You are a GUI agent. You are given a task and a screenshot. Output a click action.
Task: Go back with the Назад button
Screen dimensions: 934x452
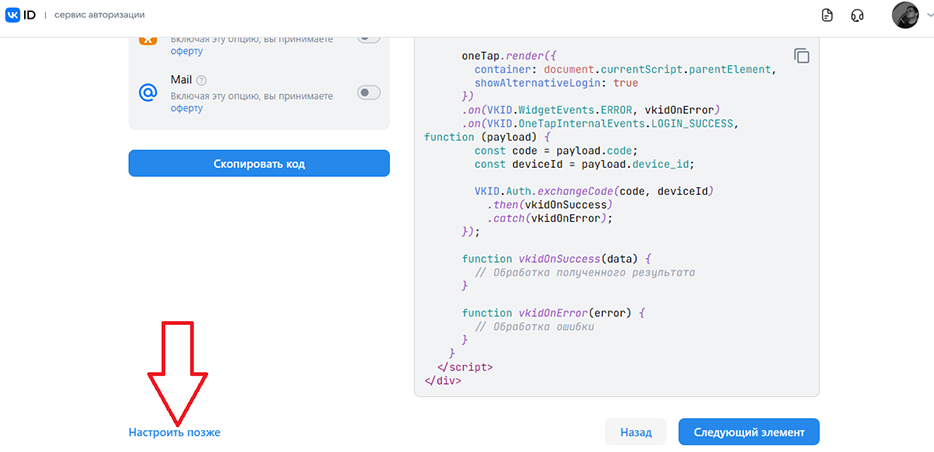click(636, 432)
